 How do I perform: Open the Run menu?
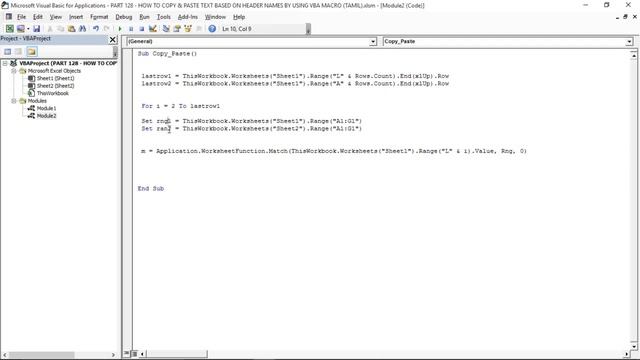(x=144, y=17)
